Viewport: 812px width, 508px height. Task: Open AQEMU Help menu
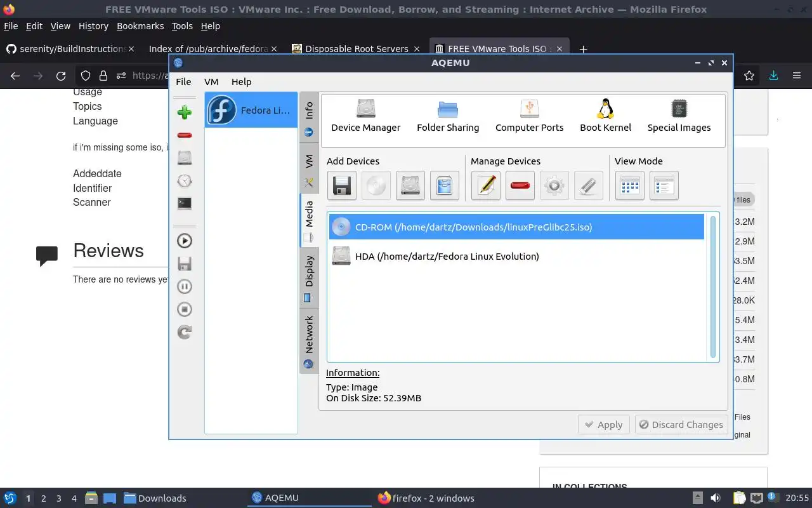coord(241,81)
